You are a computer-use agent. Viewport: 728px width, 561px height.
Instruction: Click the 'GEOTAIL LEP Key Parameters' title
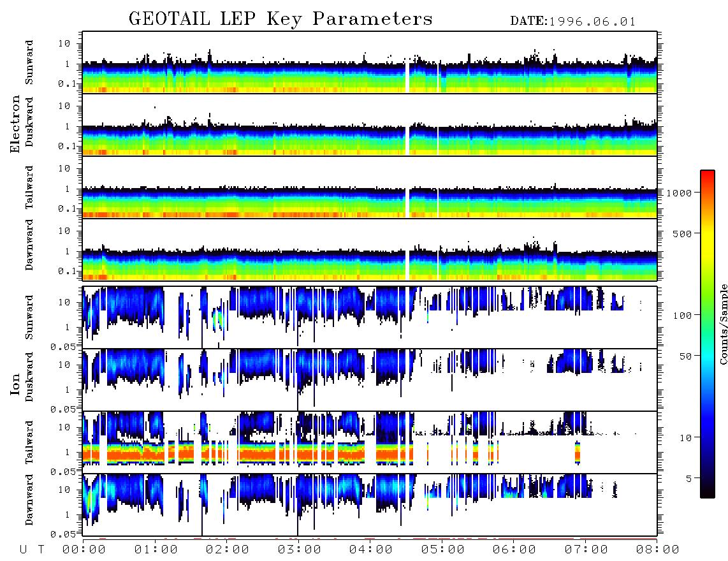280,19
